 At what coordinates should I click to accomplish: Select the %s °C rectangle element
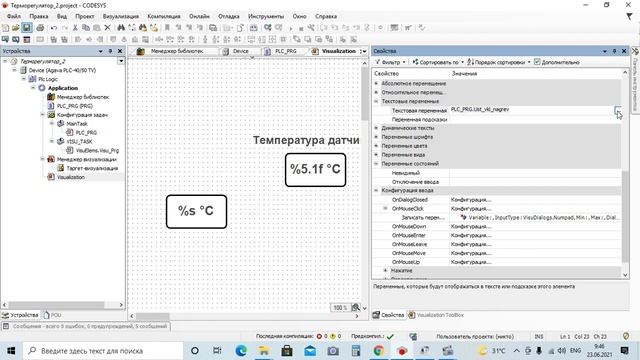tap(196, 211)
